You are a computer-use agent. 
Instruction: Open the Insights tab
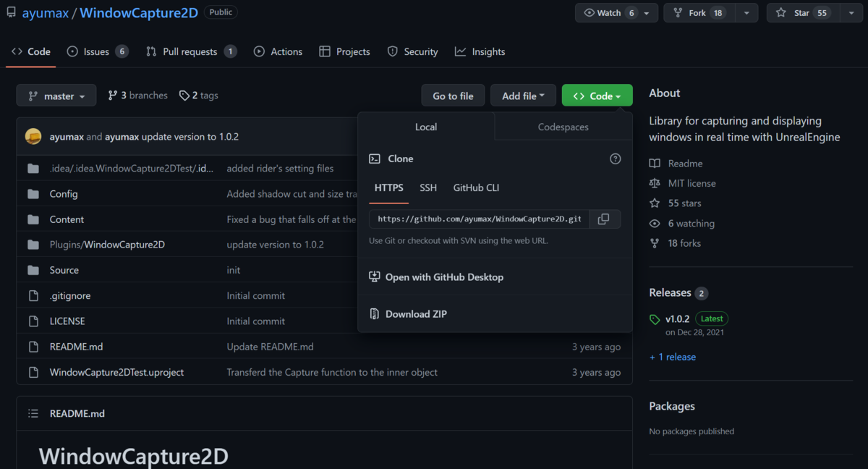coord(480,51)
